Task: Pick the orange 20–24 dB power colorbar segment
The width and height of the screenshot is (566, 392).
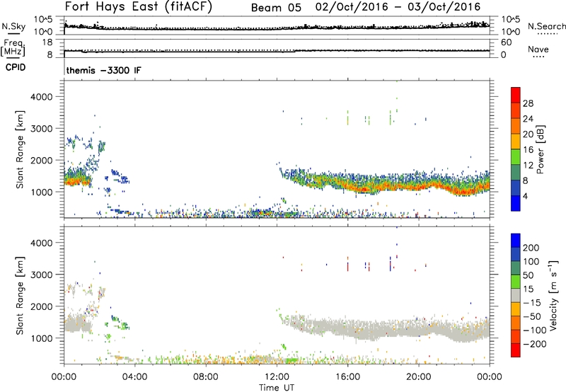Action: 516,127
